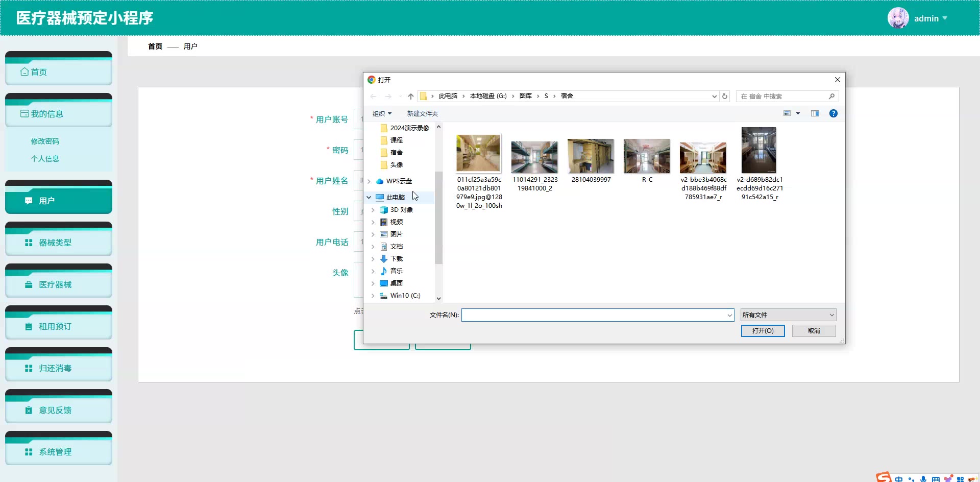Click 本地磁盘 (G:) in the address path
The width and height of the screenshot is (980, 482).
coord(488,96)
